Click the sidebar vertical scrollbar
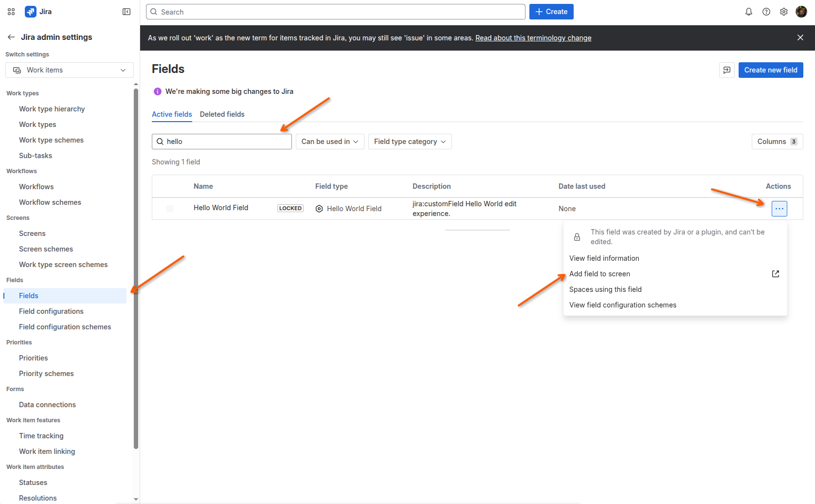The image size is (815, 504). coord(136,268)
